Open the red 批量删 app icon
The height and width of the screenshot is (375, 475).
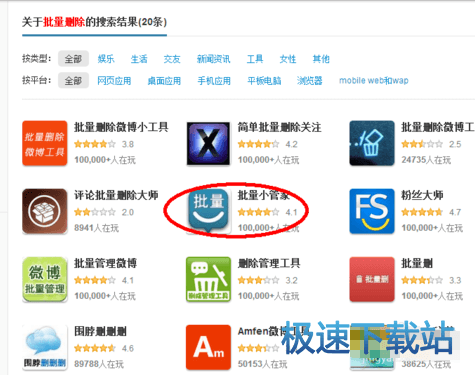pos(372,279)
